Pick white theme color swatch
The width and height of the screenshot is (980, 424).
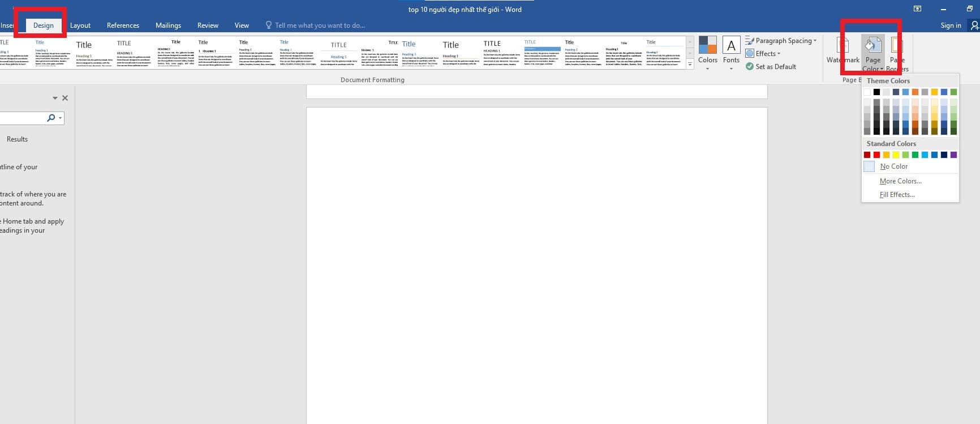click(867, 92)
